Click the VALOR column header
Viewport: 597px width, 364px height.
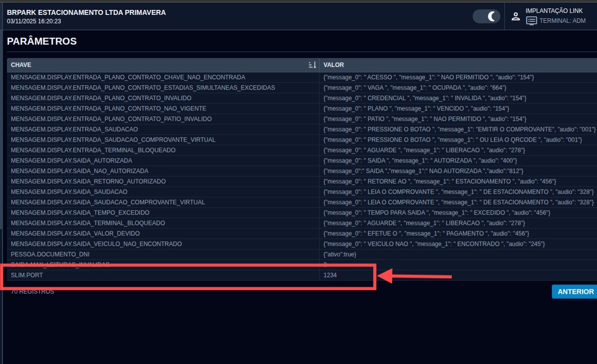pyautogui.click(x=333, y=65)
